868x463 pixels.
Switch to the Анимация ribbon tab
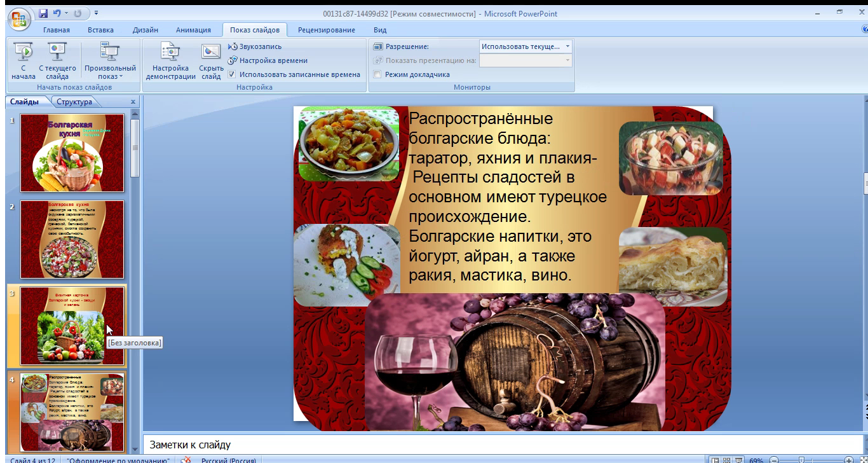pyautogui.click(x=193, y=30)
